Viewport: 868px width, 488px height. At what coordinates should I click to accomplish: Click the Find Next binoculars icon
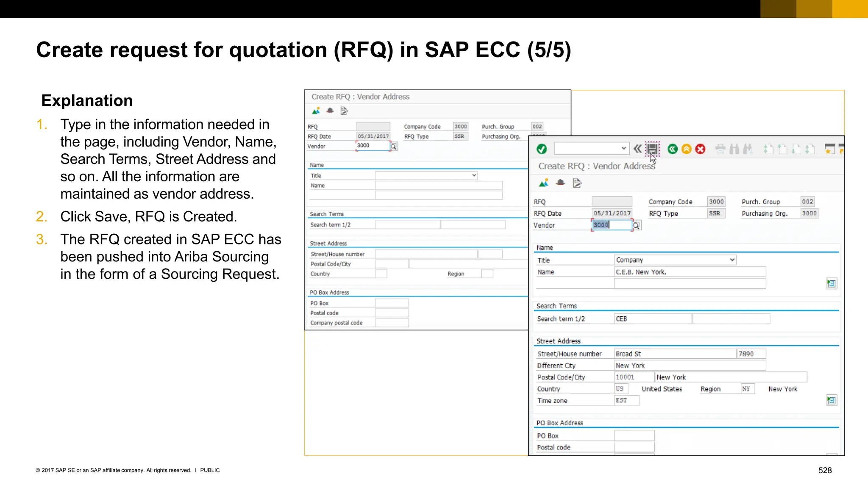(748, 149)
